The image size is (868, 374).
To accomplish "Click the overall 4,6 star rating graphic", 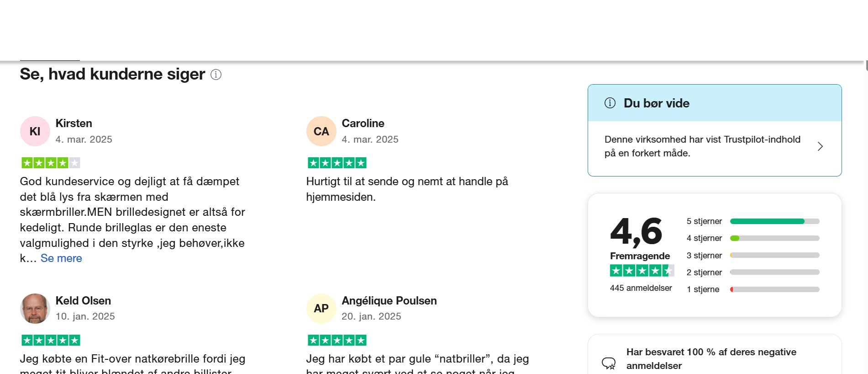I will pos(642,271).
